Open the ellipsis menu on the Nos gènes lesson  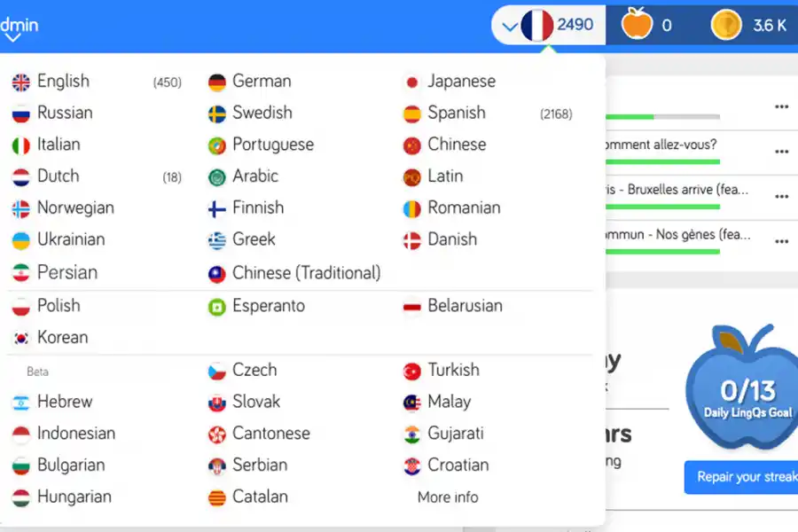pos(781,240)
